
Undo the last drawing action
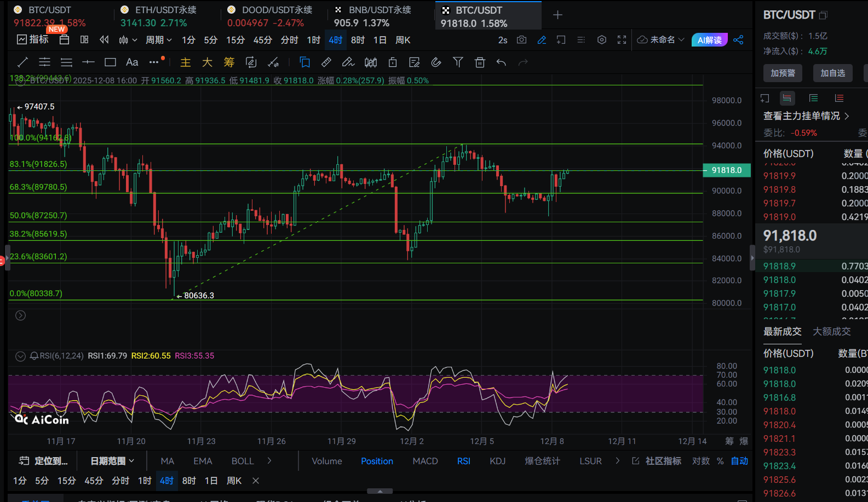pyautogui.click(x=501, y=62)
